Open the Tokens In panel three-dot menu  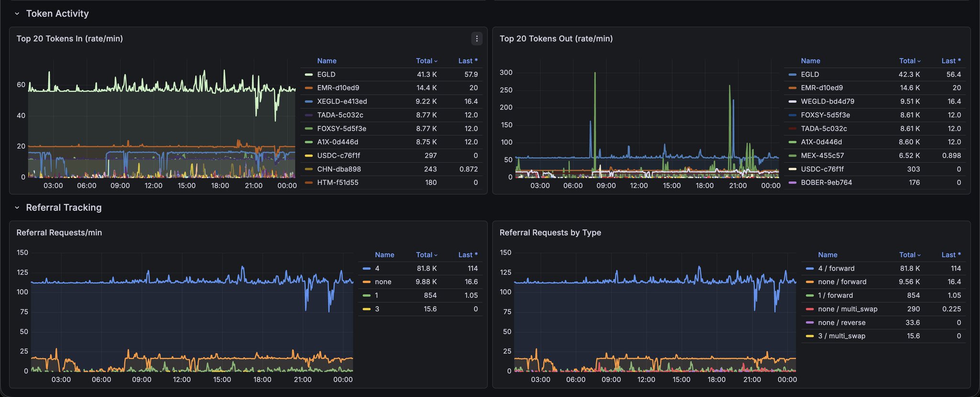tap(476, 39)
